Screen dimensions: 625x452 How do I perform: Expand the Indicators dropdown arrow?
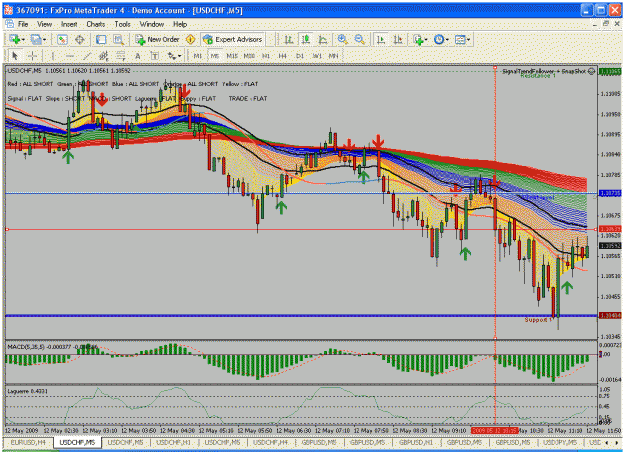coord(426,39)
